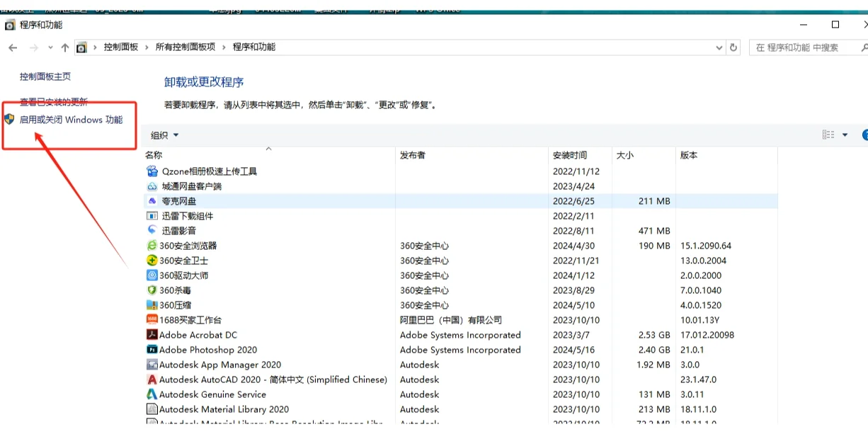868x434 pixels.
Task: Click the Autodesk App Manager 2020 icon
Action: 152,365
